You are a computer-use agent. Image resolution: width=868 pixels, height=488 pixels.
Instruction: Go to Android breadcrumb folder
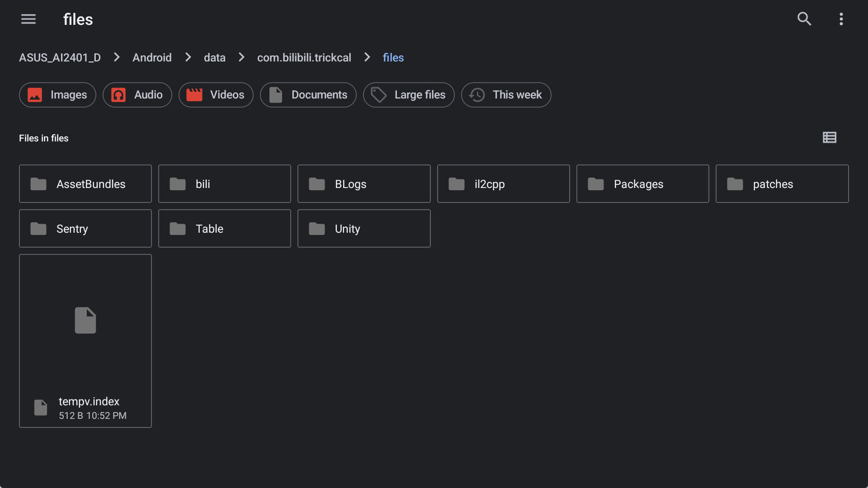152,58
